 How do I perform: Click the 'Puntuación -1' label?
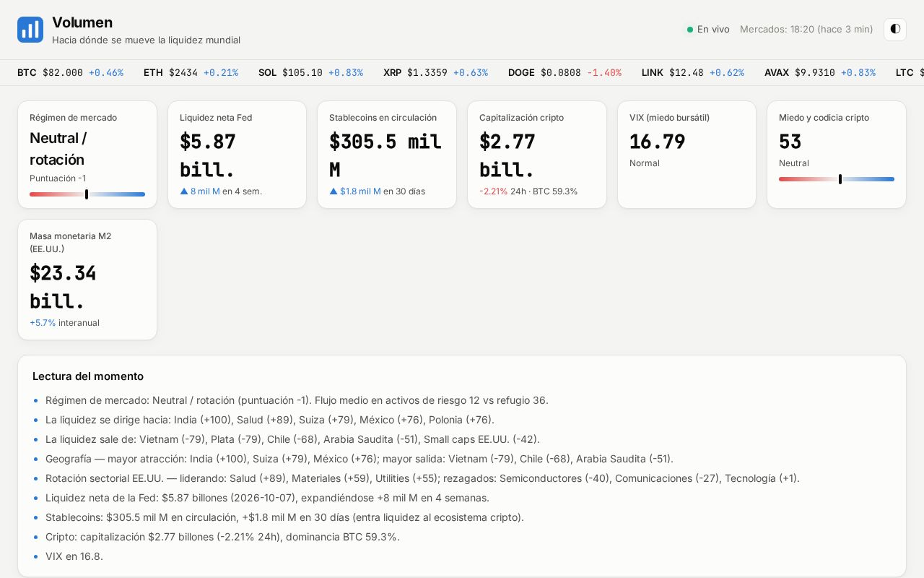click(58, 178)
